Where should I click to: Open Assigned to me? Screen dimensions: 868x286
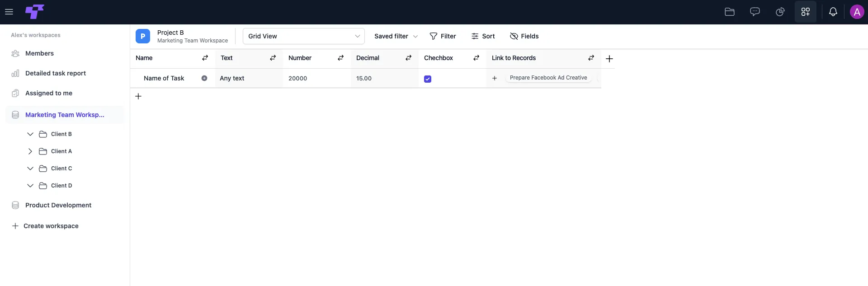[65, 93]
